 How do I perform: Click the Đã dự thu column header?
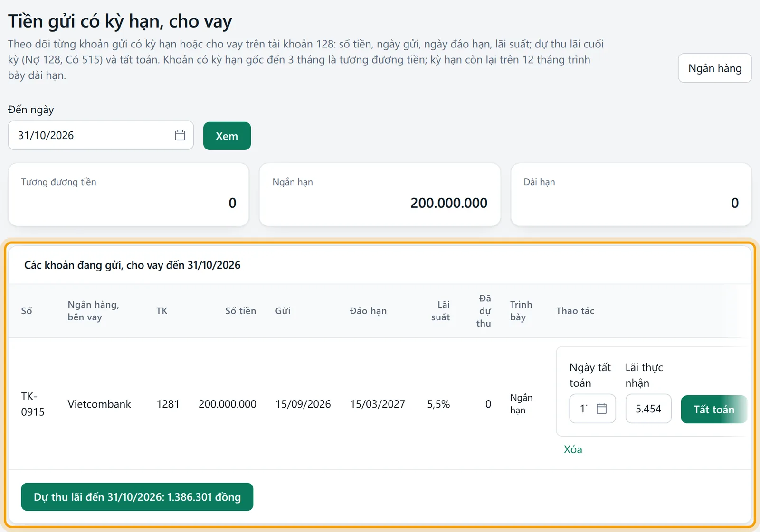point(484,311)
